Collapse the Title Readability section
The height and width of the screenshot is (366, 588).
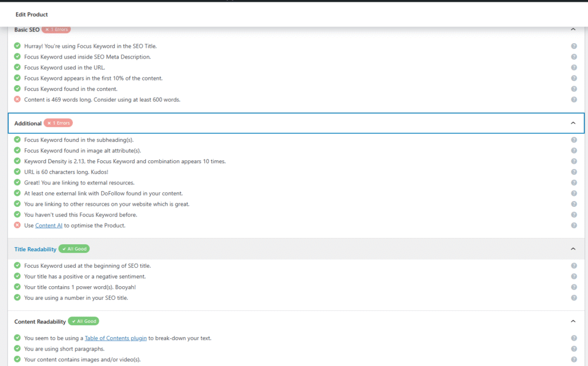tap(572, 249)
